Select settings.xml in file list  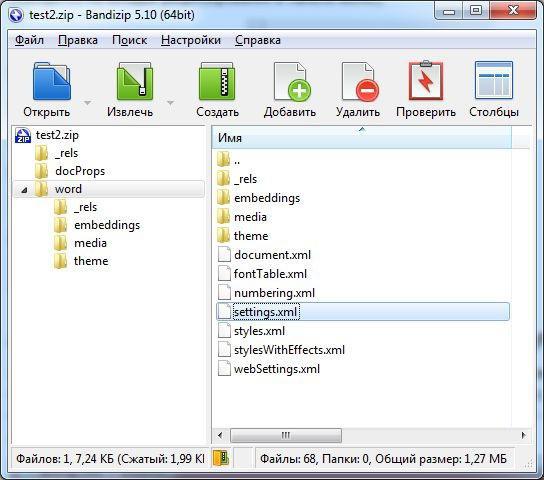[x=363, y=312]
